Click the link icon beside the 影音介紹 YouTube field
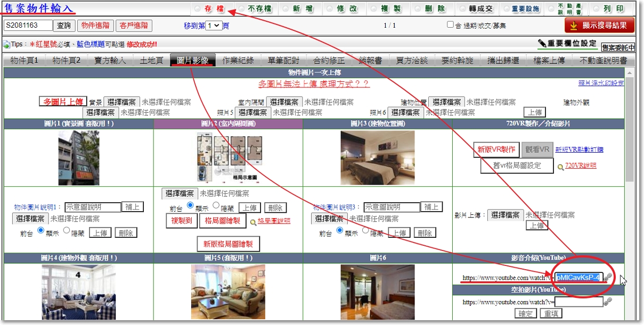Viewport: 644px width, 325px height. point(608,278)
